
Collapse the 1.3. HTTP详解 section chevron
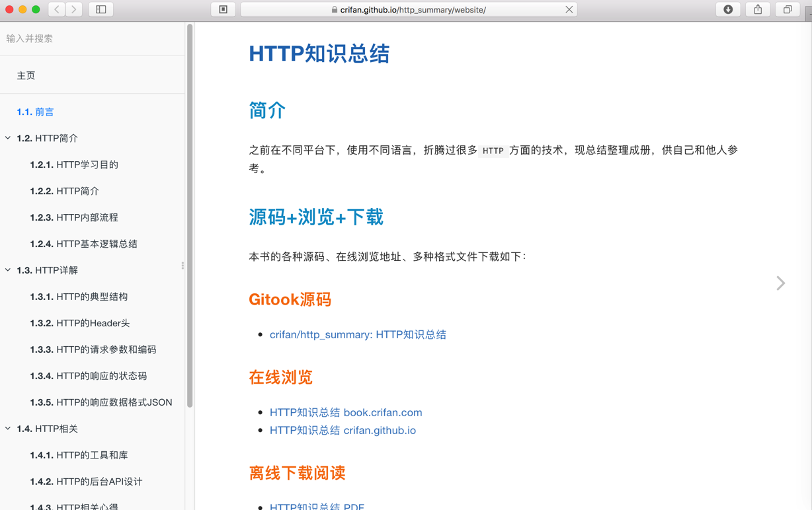tap(8, 270)
